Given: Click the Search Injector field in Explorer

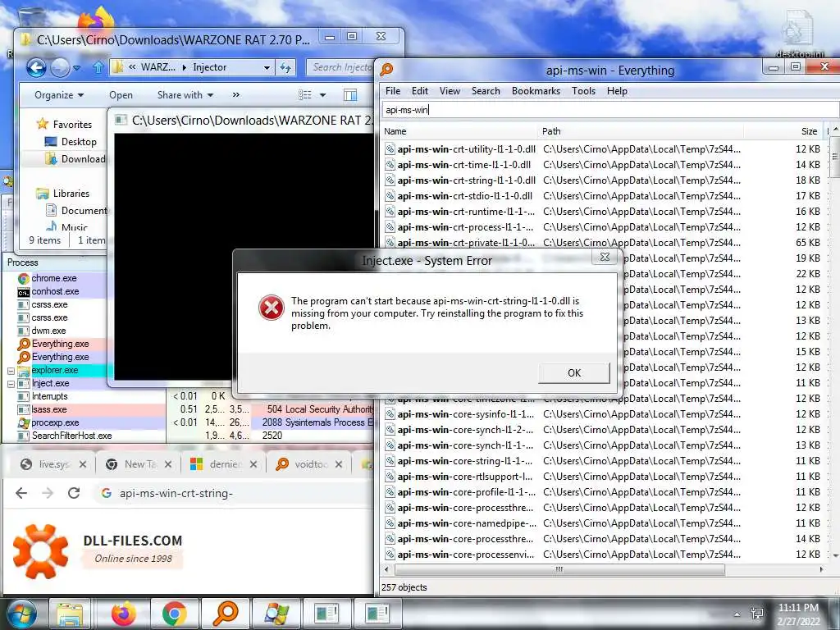Looking at the screenshot, I should [x=340, y=67].
